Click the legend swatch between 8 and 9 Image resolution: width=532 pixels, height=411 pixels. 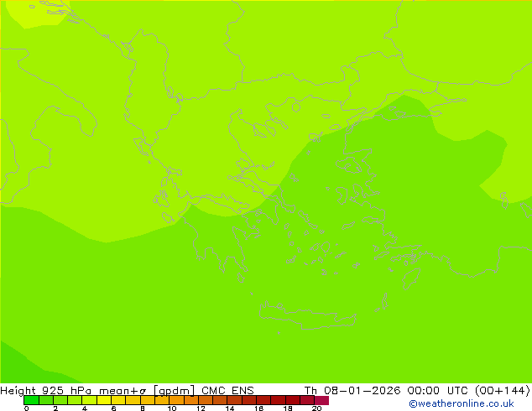pos(147,400)
